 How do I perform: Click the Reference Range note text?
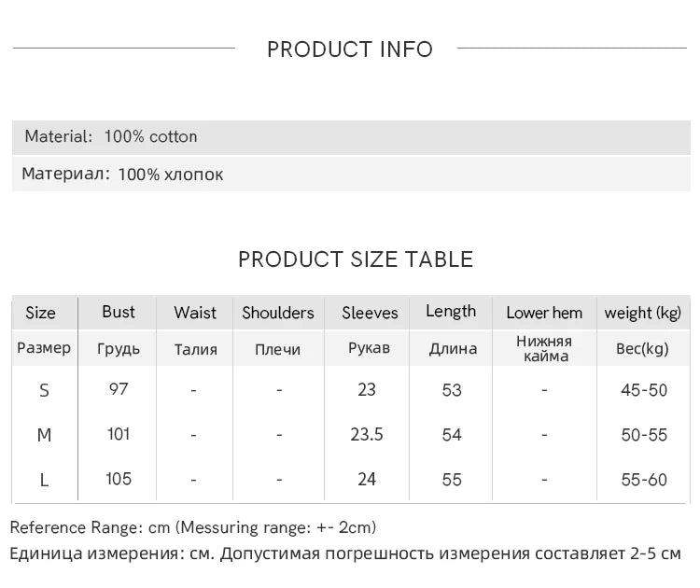tap(193, 527)
